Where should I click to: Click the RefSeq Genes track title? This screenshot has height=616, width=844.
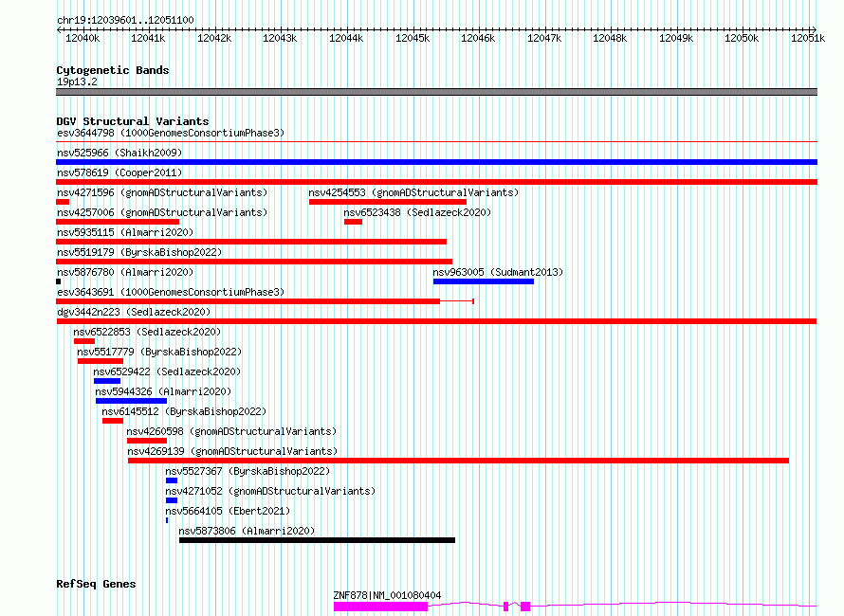96,584
